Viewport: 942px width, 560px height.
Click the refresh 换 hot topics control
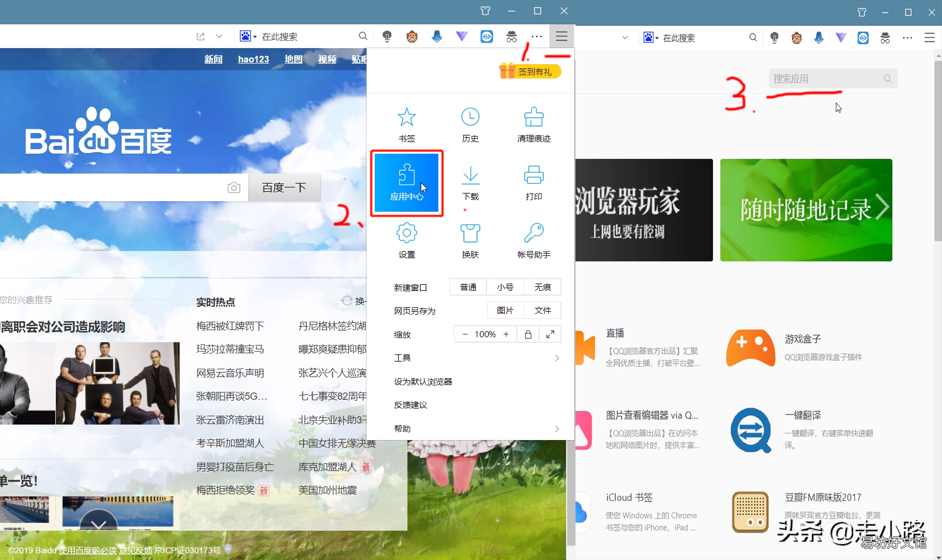(353, 301)
